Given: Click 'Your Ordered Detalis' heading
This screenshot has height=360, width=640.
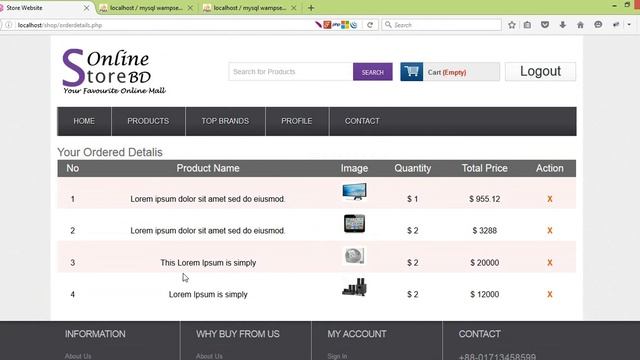Looking at the screenshot, I should (110, 152).
